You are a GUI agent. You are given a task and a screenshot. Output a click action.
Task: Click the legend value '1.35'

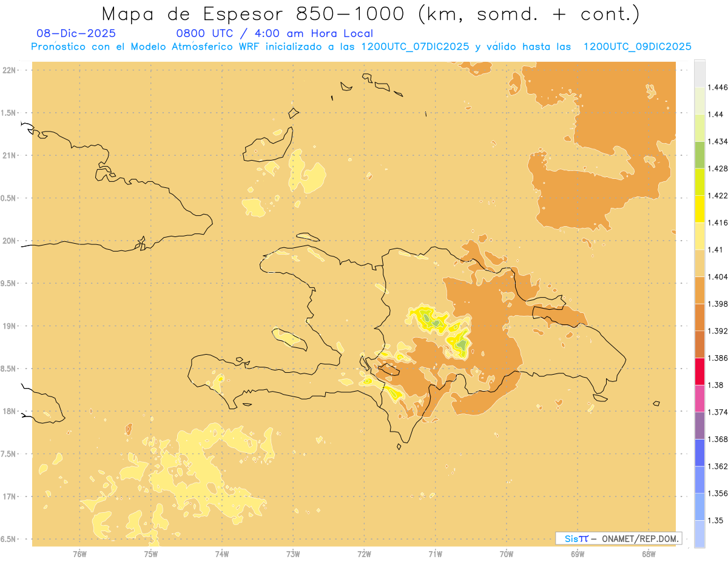[x=716, y=520]
